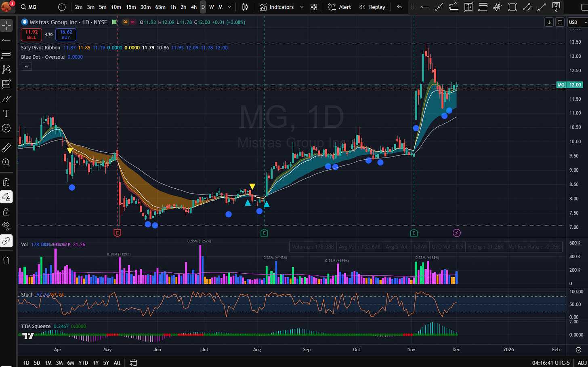The image size is (588, 367).
Task: Select the crosshair cursor tool
Action: pos(6,25)
